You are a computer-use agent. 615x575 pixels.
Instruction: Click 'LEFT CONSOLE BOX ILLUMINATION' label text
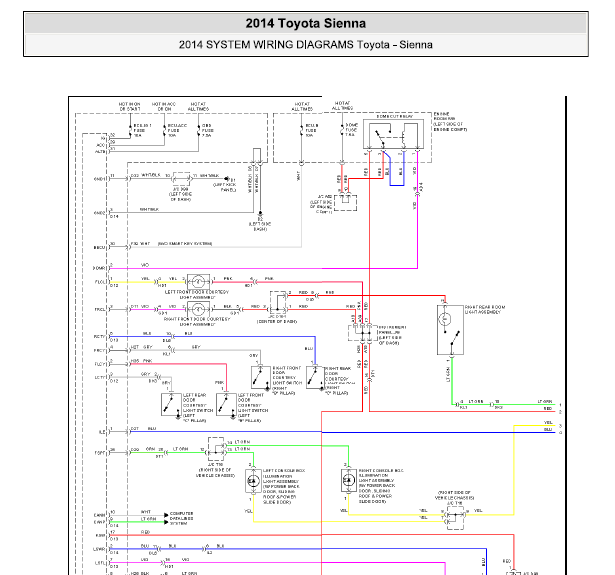[x=284, y=473]
